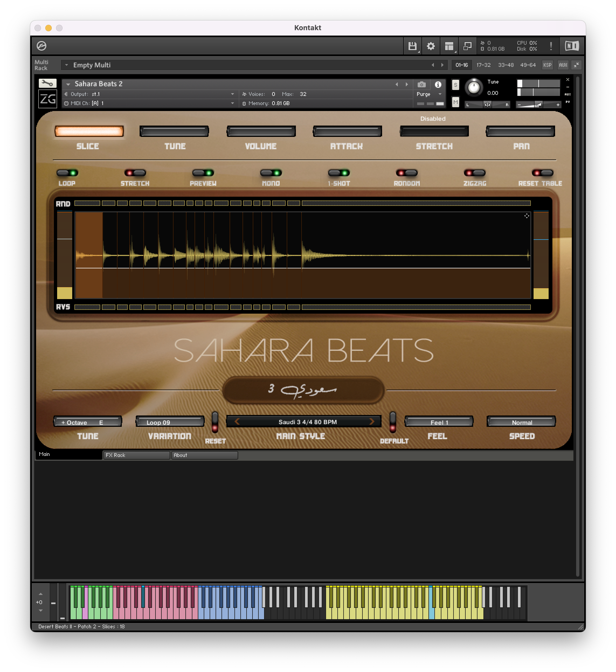This screenshot has width=616, height=672.
Task: Click the Native Instruments NI logo
Action: 572,46
